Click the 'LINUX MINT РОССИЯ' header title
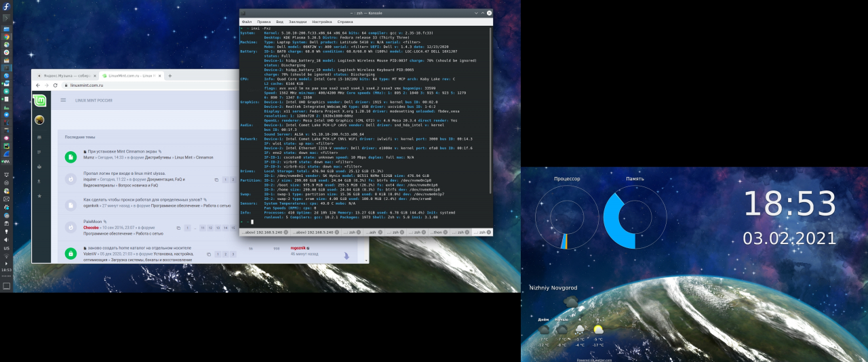 [x=94, y=100]
